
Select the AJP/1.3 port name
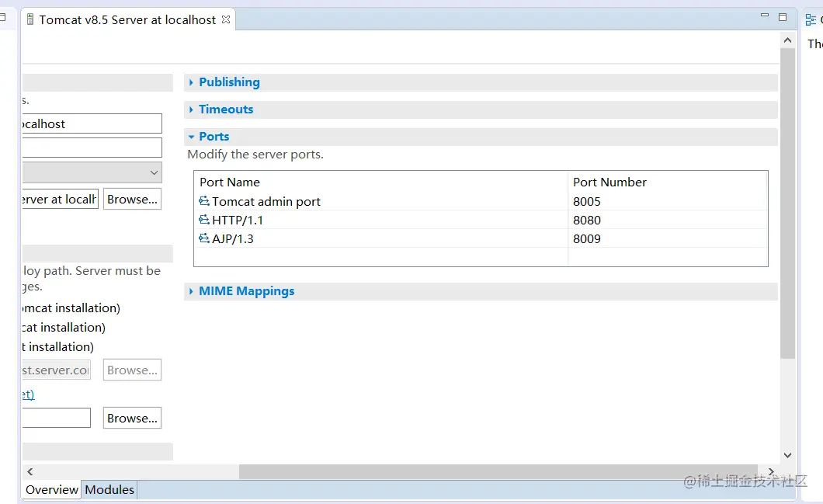(232, 239)
